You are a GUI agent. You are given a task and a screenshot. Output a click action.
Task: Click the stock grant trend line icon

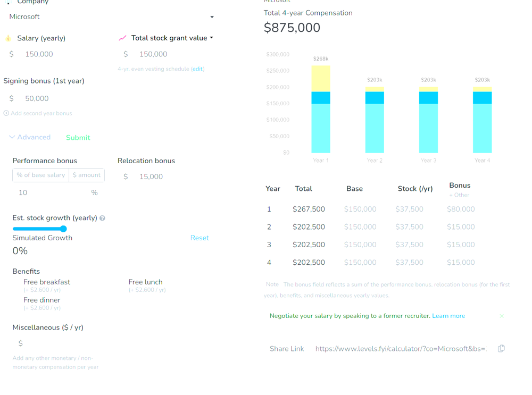(x=122, y=38)
